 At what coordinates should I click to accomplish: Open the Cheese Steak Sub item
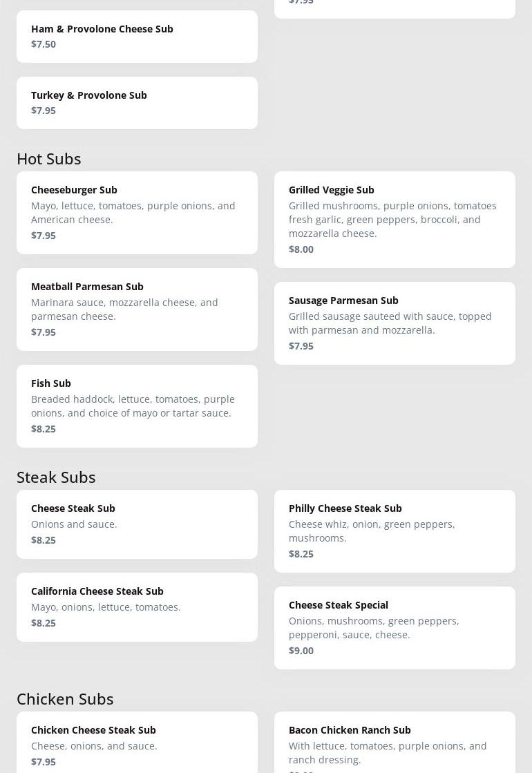(x=137, y=524)
